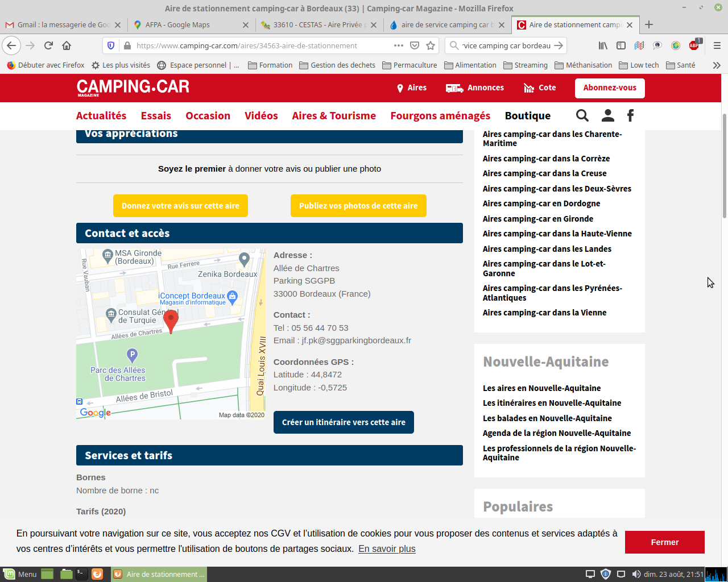728x582 pixels.
Task: Click the red map marker pin
Action: pos(171,321)
